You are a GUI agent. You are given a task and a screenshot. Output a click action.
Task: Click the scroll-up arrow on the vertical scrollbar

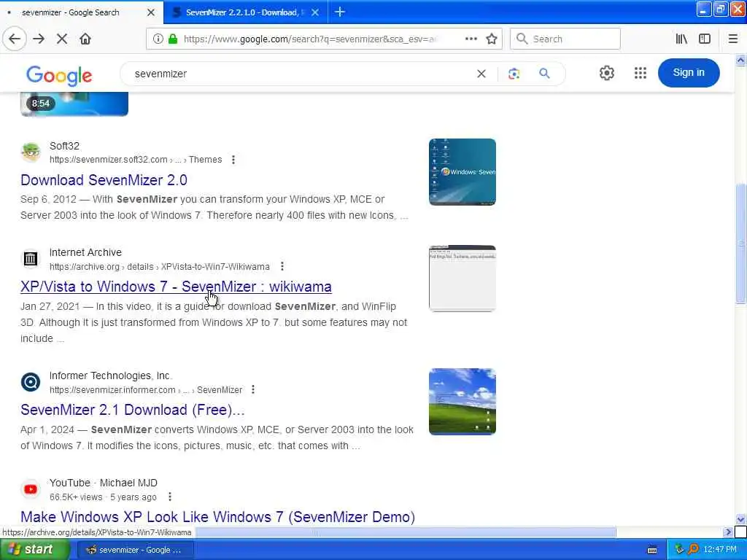coord(740,60)
